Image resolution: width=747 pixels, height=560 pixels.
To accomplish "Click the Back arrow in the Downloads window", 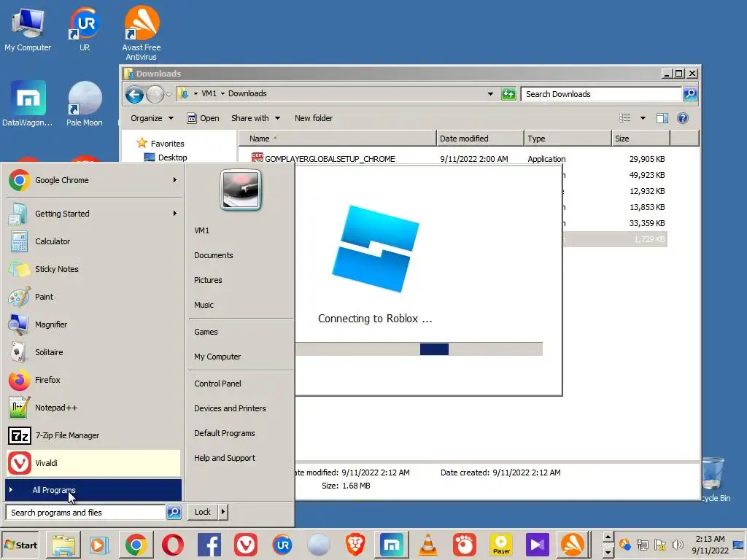I will 134,94.
